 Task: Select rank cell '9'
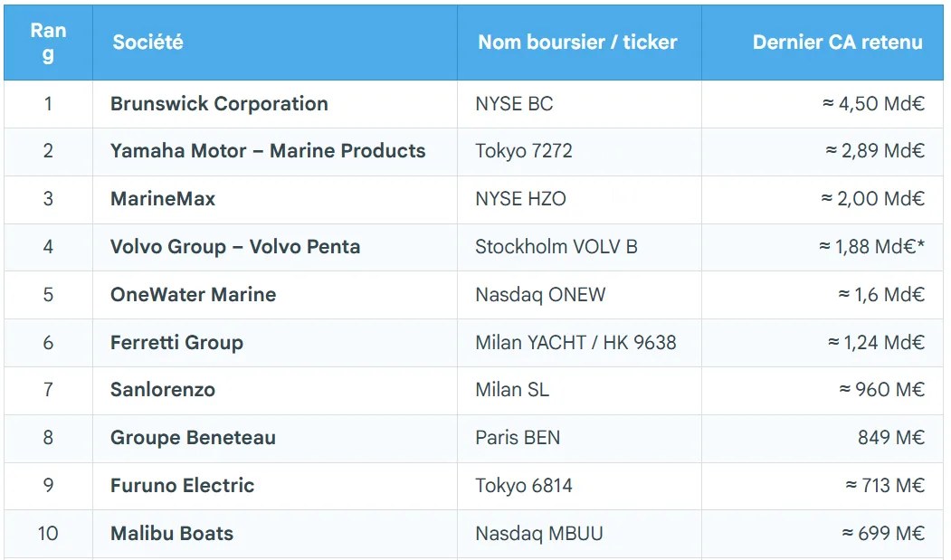click(x=49, y=486)
